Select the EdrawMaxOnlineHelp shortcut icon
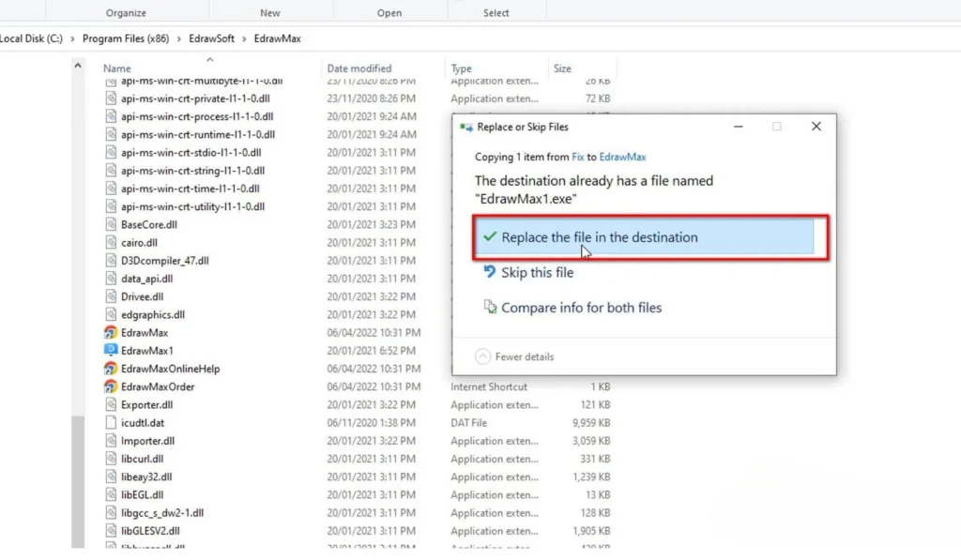 point(111,369)
